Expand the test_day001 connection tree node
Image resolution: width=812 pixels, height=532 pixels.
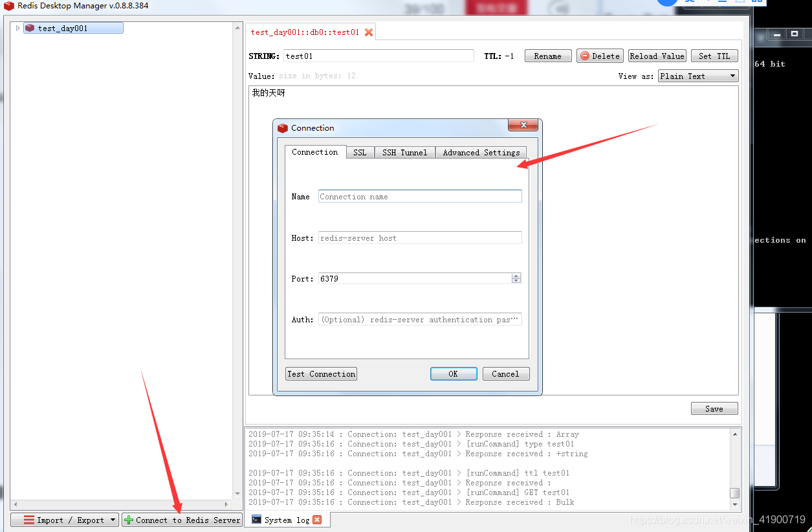(17, 28)
